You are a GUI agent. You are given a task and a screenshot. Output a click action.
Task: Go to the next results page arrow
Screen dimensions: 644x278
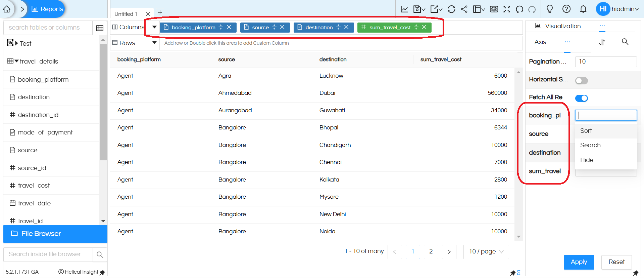coord(449,252)
